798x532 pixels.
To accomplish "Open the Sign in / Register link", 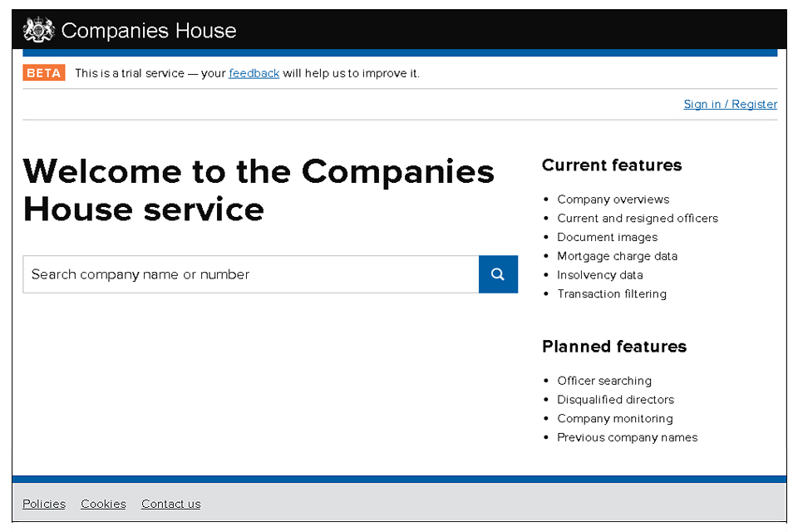I will click(730, 104).
